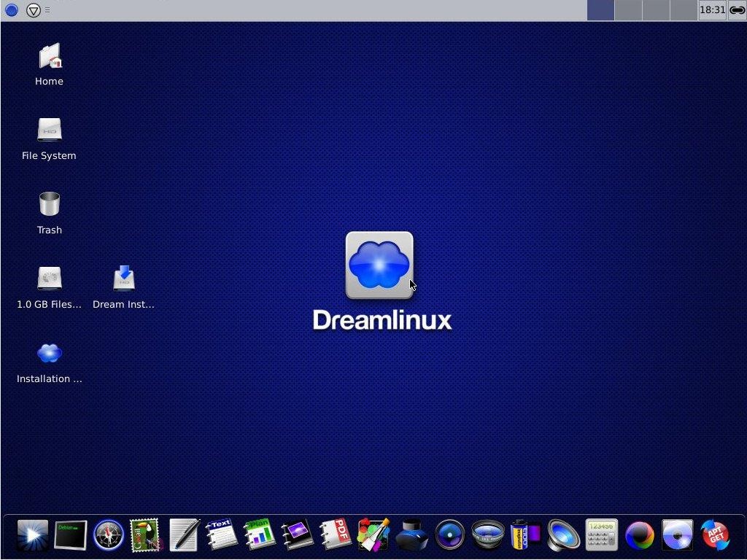Open the blue circle main menu button
This screenshot has height=560, width=747.
[x=11, y=9]
